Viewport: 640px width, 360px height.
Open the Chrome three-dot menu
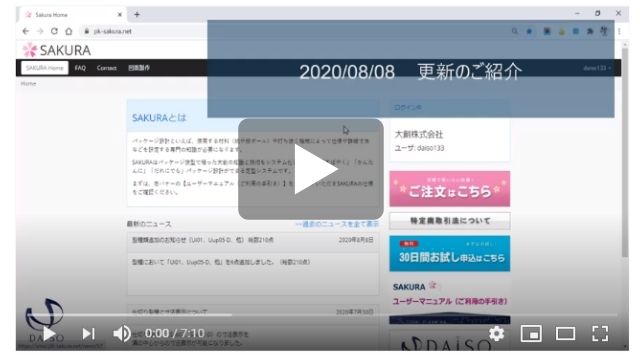tap(619, 31)
